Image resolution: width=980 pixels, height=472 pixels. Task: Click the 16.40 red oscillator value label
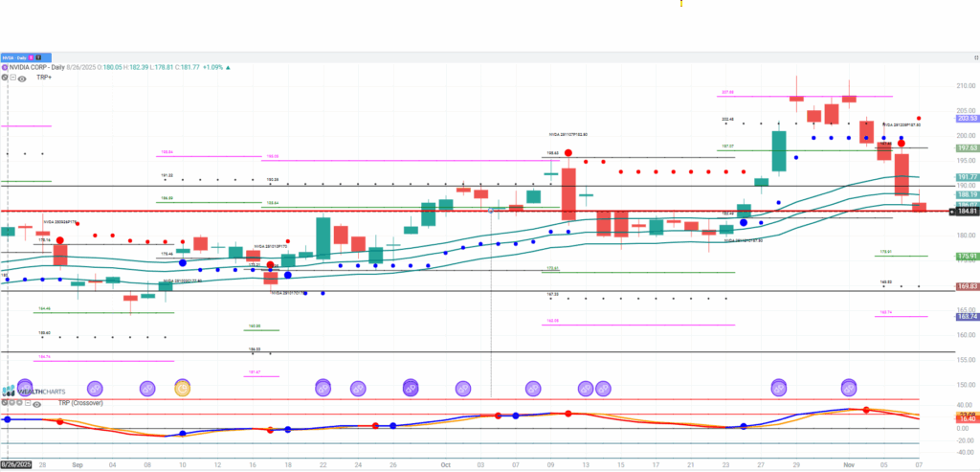pos(966,419)
